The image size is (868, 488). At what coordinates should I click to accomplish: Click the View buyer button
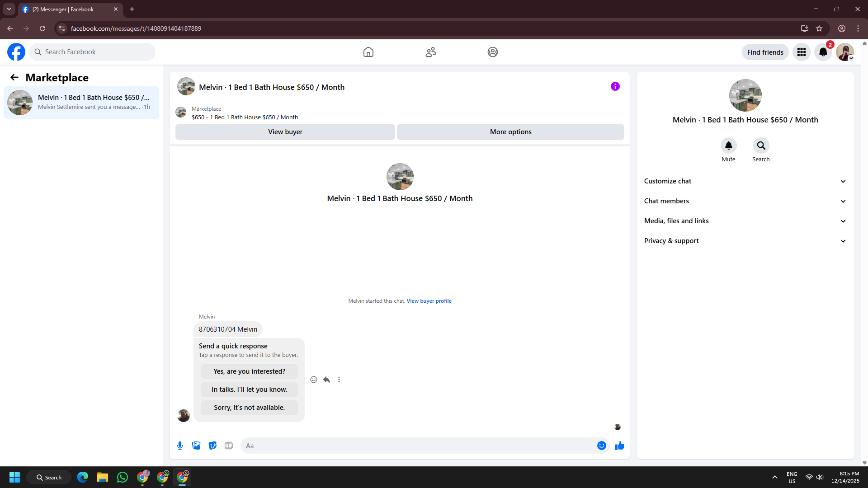[285, 132]
